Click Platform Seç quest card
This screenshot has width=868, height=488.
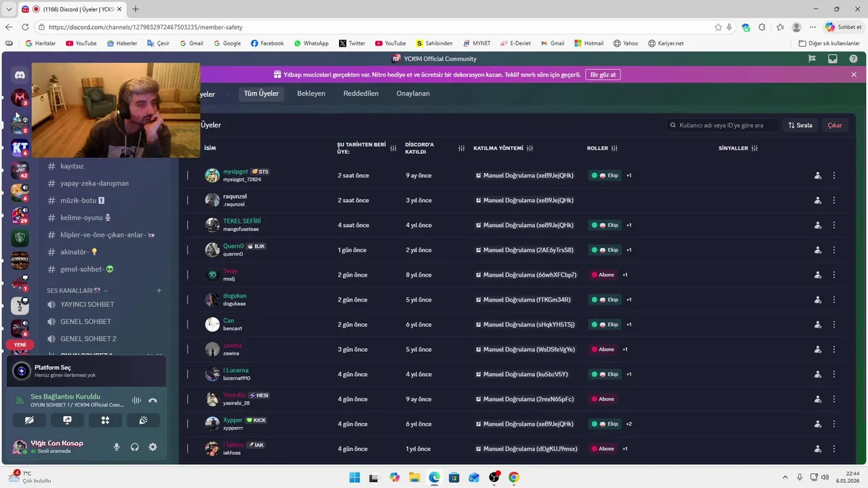click(x=87, y=371)
